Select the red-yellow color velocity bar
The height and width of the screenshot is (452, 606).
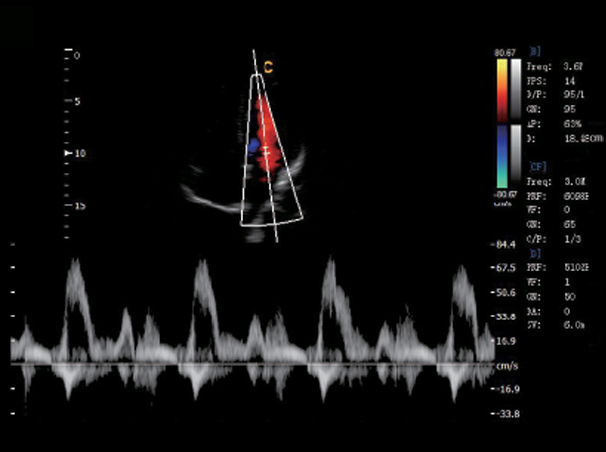coord(502,93)
